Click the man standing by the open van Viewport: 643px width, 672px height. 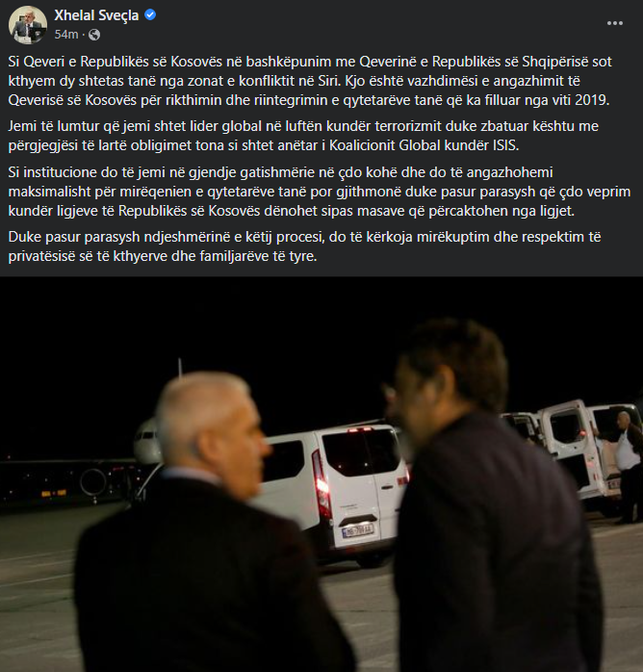628,467
